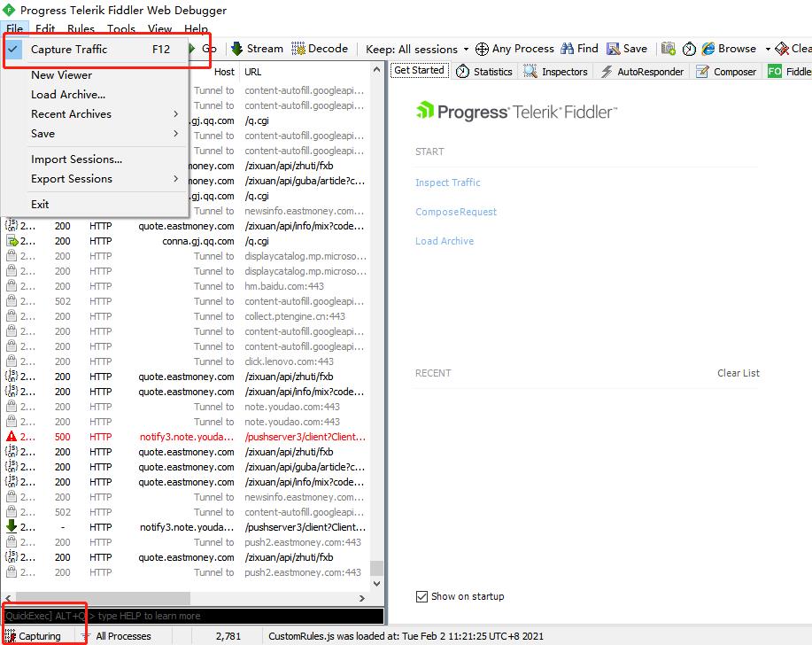Screen dimensions: 812x645
Task: Toggle Stream mode in the toolbar
Action: tap(258, 49)
